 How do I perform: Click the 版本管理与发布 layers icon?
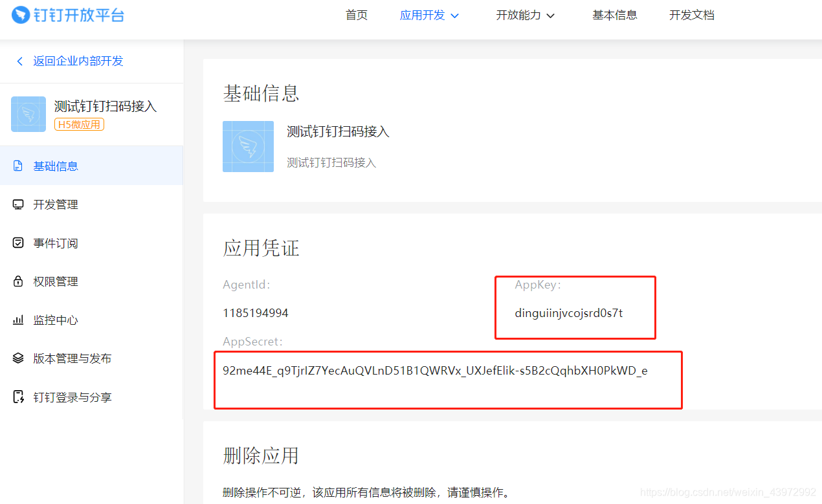pos(18,358)
